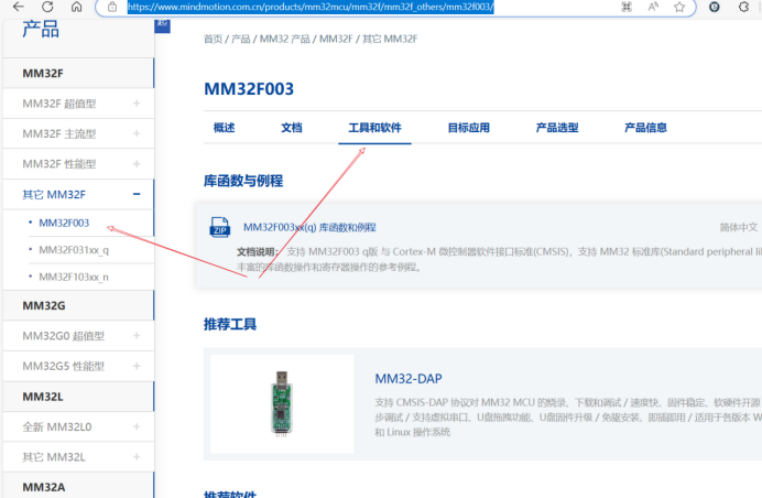
Task: Click the browser back arrow
Action: [x=18, y=7]
